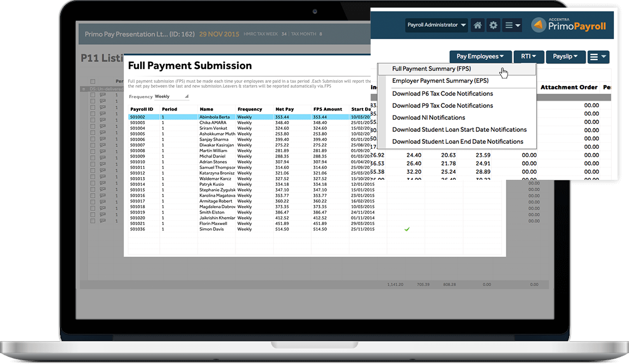Image resolution: width=629 pixels, height=364 pixels.
Task: Click the start date 25/11/2015
Action: [x=362, y=229]
